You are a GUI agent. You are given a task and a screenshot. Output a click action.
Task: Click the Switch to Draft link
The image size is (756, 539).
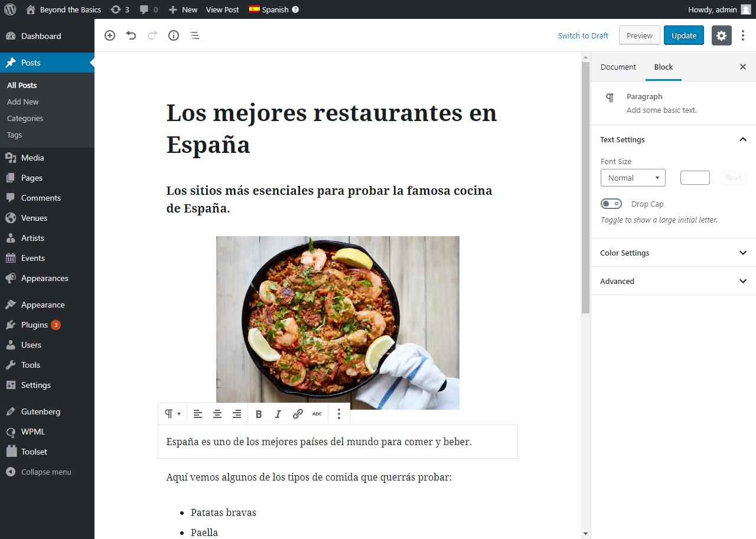(x=583, y=35)
